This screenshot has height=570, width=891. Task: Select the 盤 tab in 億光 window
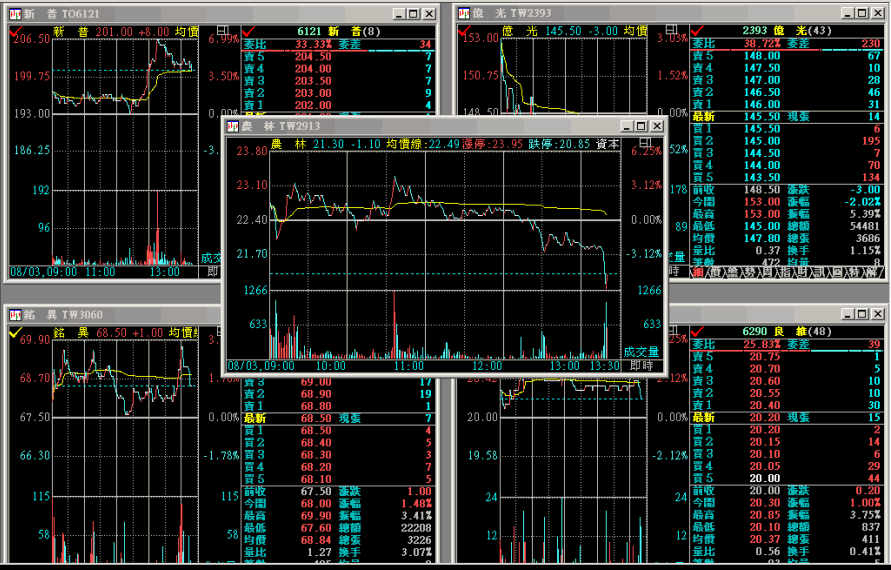(732, 273)
